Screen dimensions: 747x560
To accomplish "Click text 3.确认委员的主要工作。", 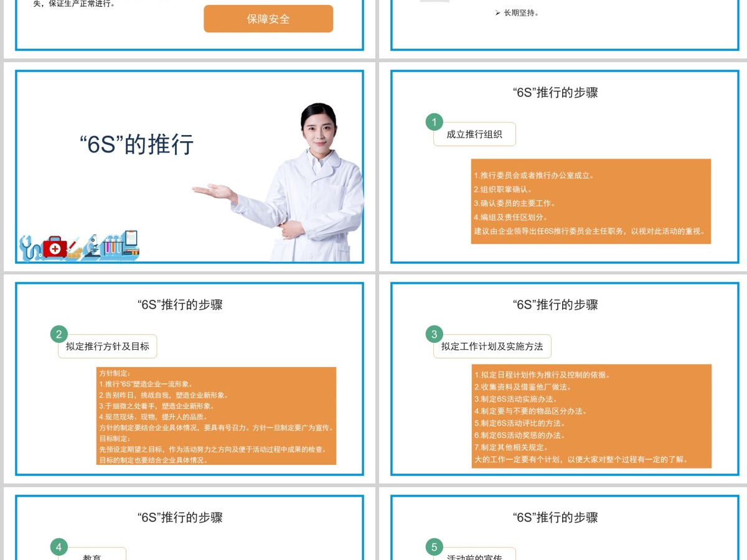I will point(514,203).
